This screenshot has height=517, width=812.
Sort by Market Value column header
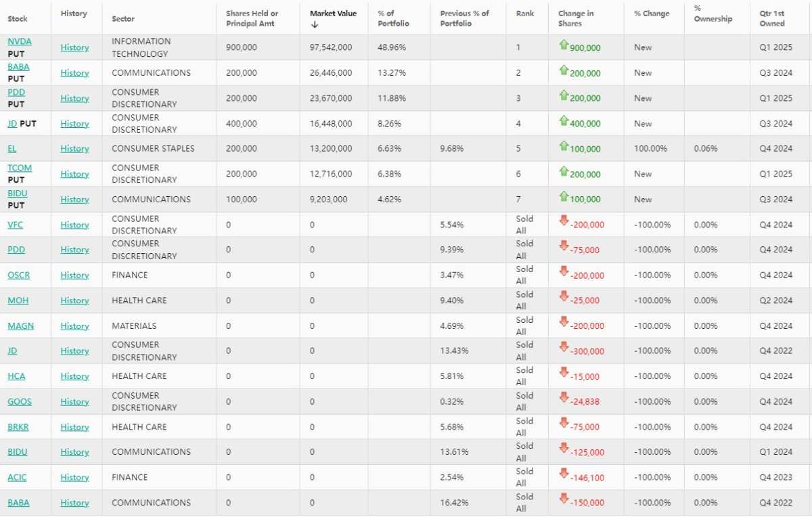pos(333,14)
